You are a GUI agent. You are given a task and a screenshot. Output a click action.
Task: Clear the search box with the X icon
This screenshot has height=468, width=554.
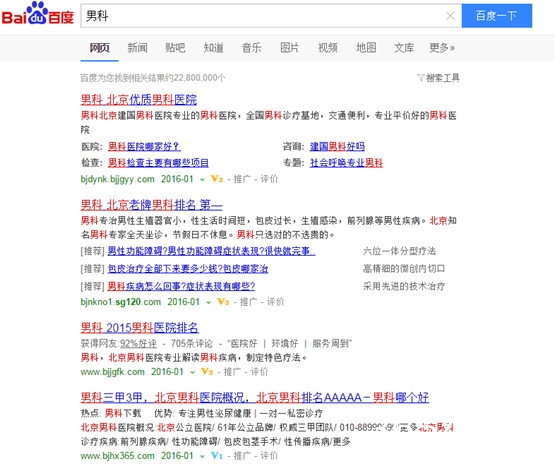[450, 16]
